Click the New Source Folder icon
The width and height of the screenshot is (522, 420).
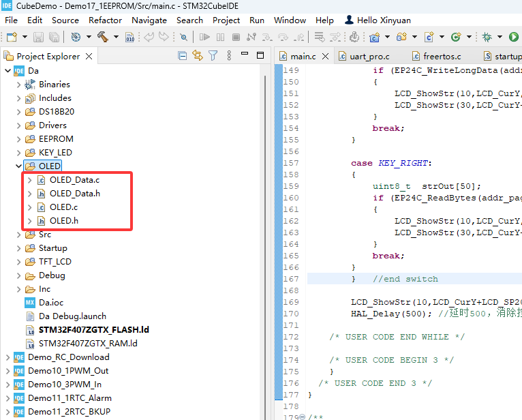pyautogui.click(x=401, y=37)
